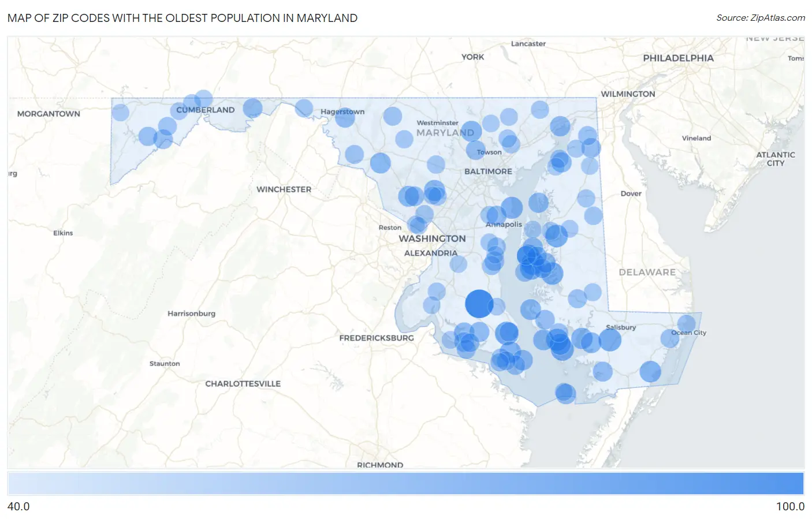Click the WASHINGTON city label
Viewport: 812px width, 519px height.
[432, 238]
